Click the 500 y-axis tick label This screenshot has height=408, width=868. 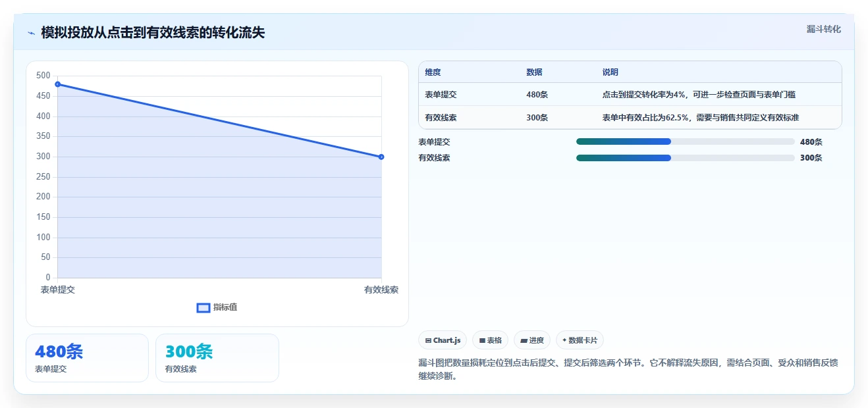click(x=43, y=76)
